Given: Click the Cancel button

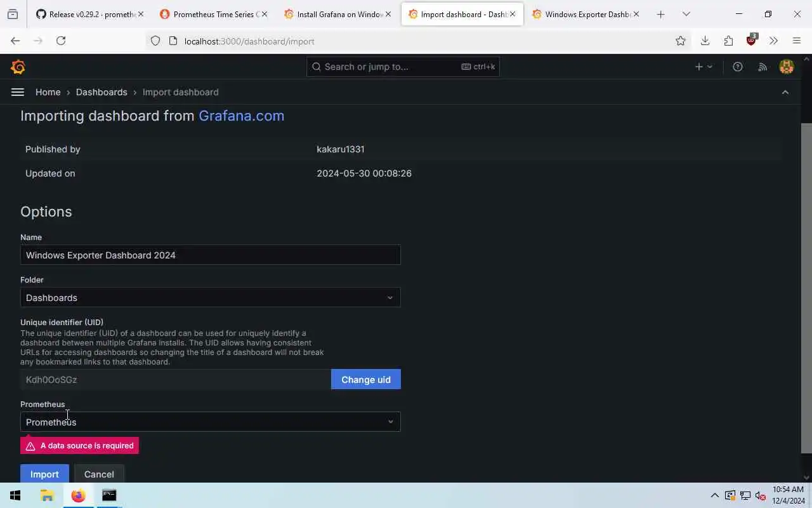Looking at the screenshot, I should click(99, 474).
